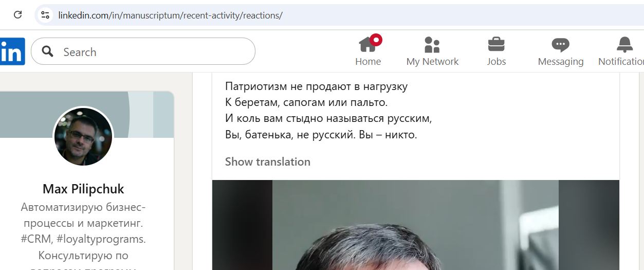Select the linkedin.com URL in address bar
644x270 pixels.
coord(170,15)
